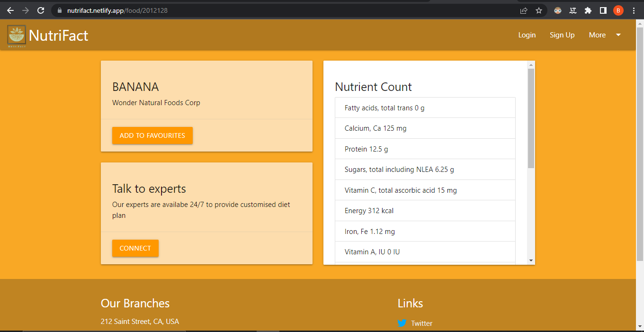Image resolution: width=644 pixels, height=332 pixels.
Task: Bookmark this page with the star icon
Action: coord(539,10)
